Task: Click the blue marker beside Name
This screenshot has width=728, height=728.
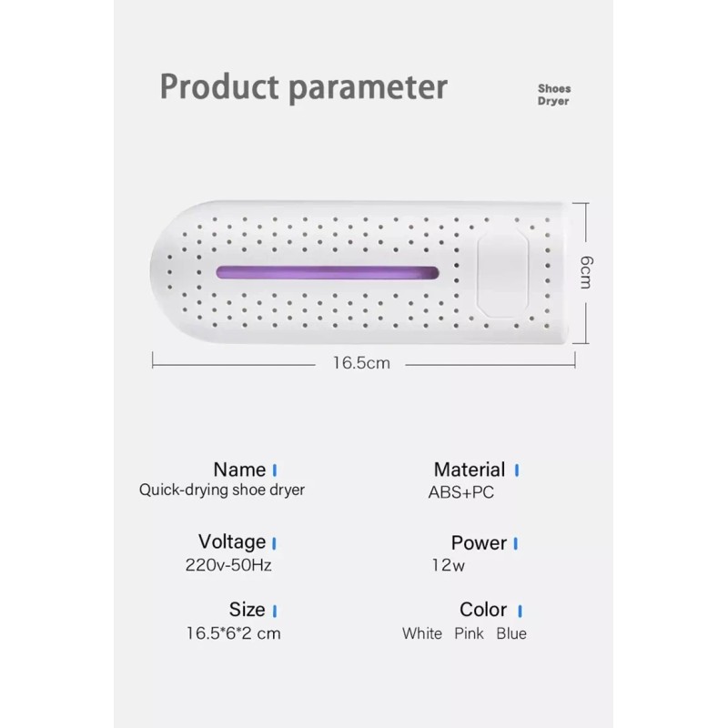Action: pos(275,470)
